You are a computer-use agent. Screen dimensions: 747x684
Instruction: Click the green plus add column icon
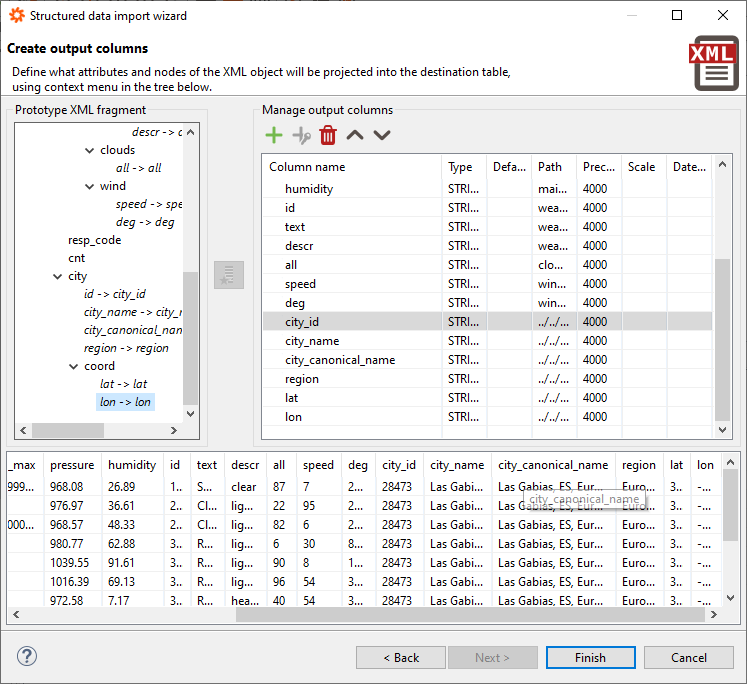[273, 135]
